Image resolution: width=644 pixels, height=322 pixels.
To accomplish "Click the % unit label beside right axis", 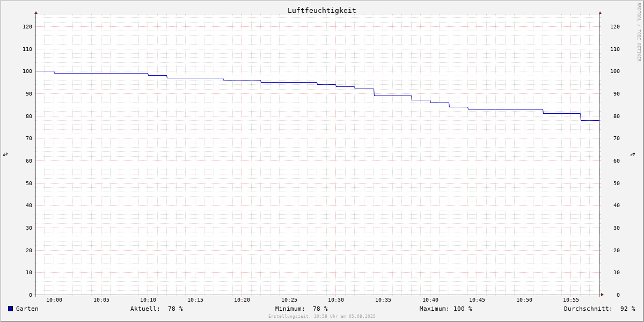I will click(x=633, y=154).
